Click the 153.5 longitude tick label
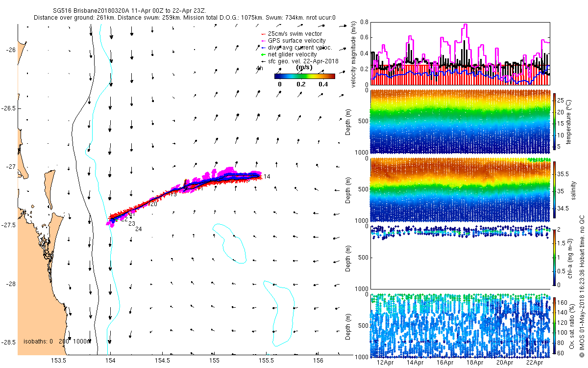This screenshot has width=588, height=368. click(58, 361)
